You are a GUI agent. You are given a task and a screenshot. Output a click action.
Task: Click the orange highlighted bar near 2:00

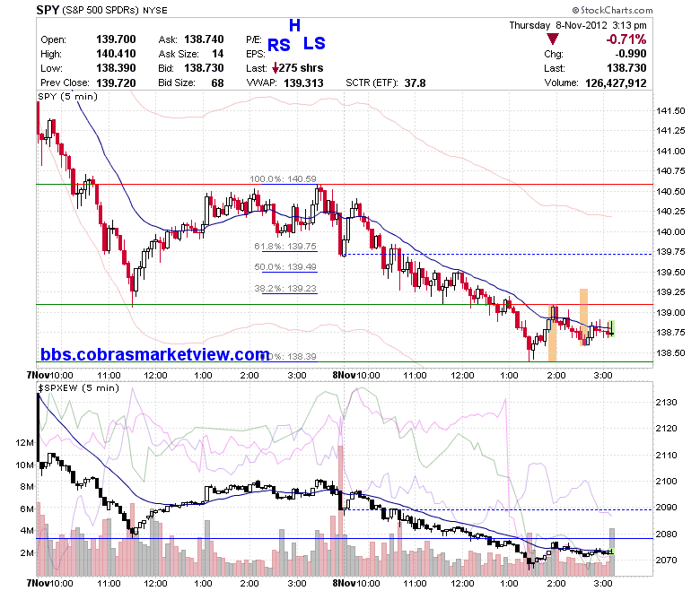[x=552, y=333]
